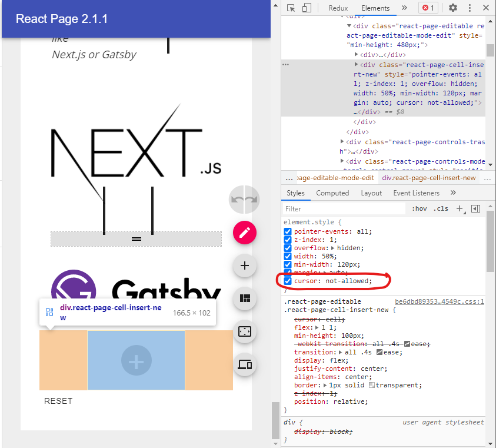Viewport: 496px width, 448px height.
Task: Collapse the react-page-editable div in Elements
Action: (349, 26)
